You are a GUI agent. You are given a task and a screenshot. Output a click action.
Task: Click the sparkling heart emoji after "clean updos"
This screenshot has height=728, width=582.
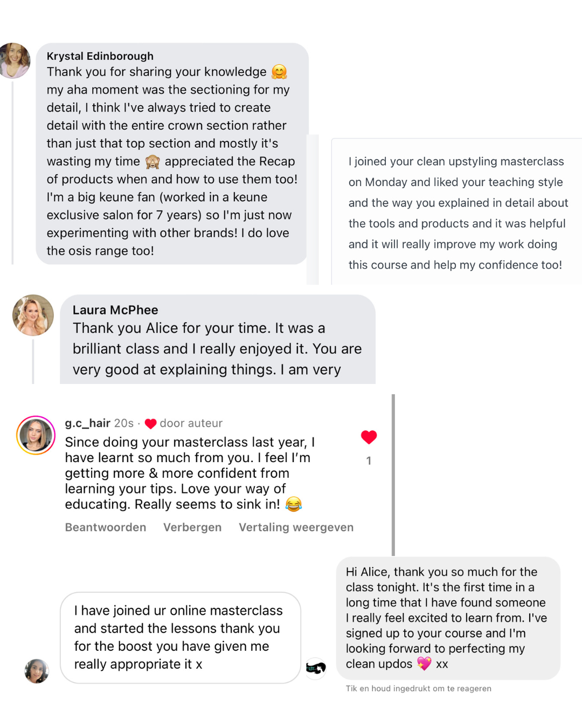(424, 664)
